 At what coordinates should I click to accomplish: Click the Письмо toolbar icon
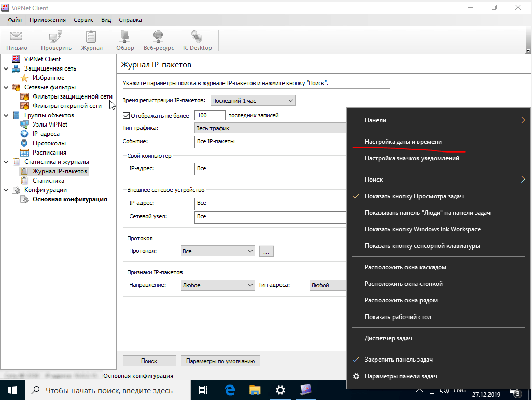[x=16, y=40]
